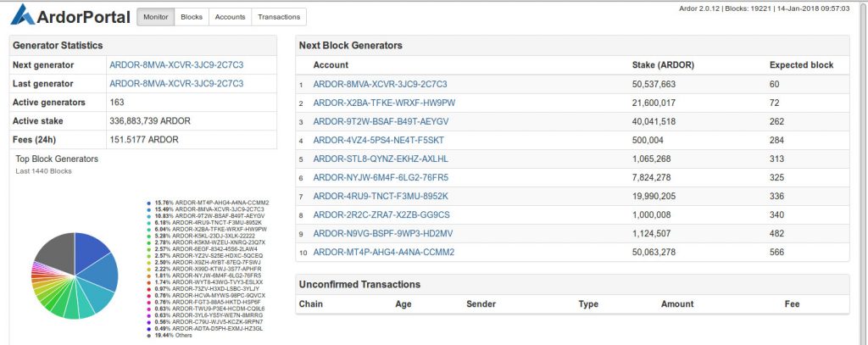The height and width of the screenshot is (345, 868).
Task: Click the Stake (ARDOR) column header
Action: [x=663, y=64]
